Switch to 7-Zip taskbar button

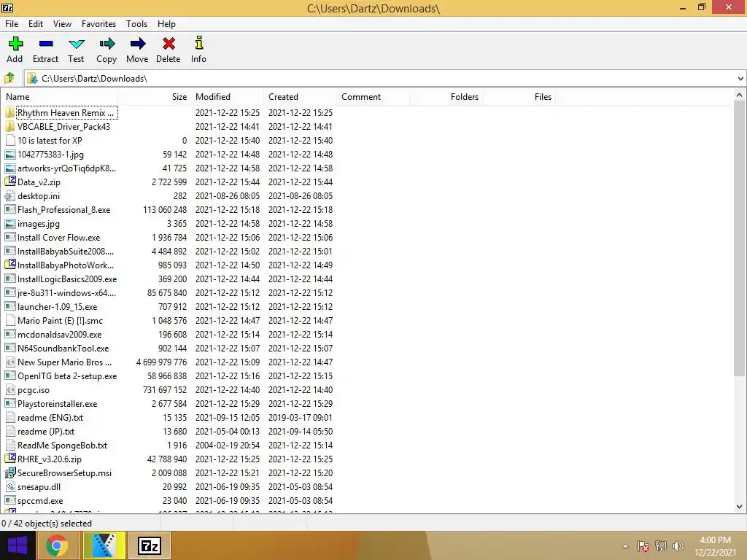click(x=149, y=545)
